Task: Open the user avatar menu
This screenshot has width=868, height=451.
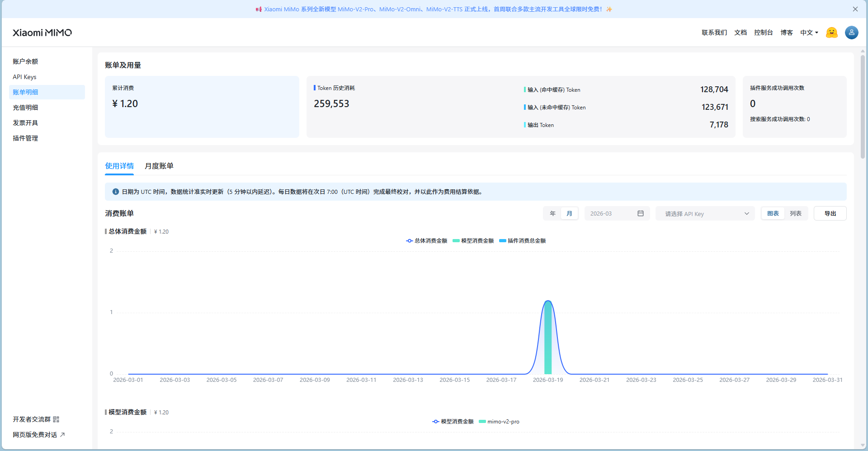Action: click(x=851, y=33)
